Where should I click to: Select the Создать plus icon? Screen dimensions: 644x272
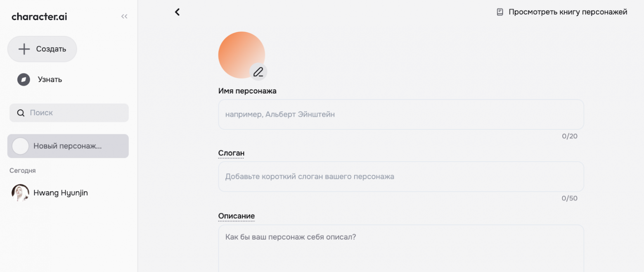pyautogui.click(x=24, y=48)
